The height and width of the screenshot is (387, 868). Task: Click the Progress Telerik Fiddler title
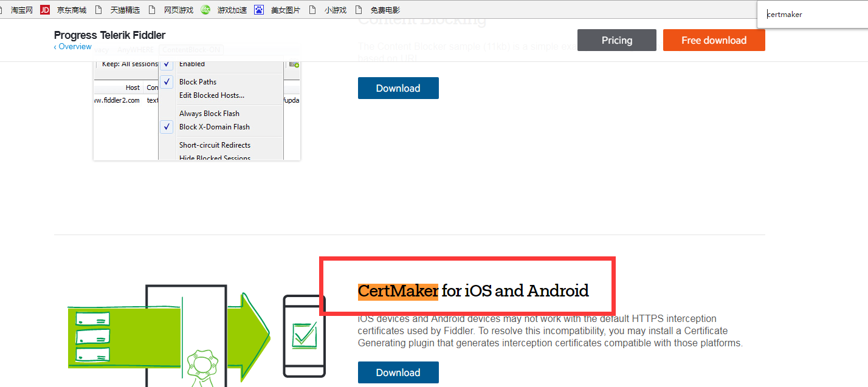point(109,35)
